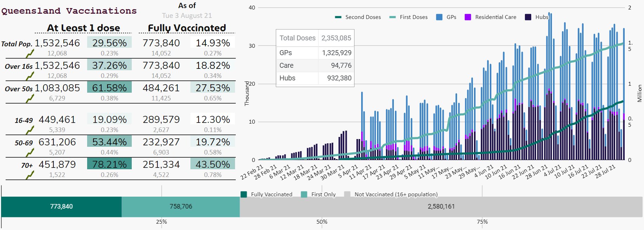The height and width of the screenshot is (230, 644).
Task: Toggle the Hubs legend entry
Action: click(536, 17)
